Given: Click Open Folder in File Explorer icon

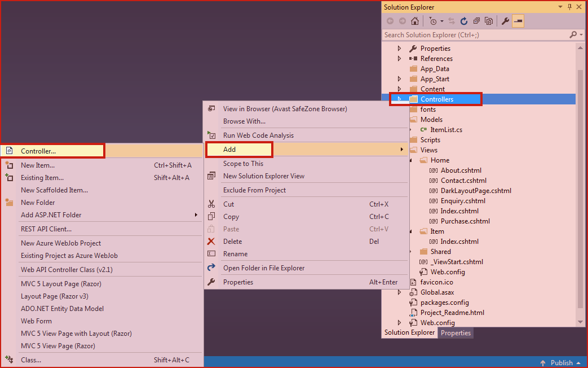Looking at the screenshot, I should [211, 268].
